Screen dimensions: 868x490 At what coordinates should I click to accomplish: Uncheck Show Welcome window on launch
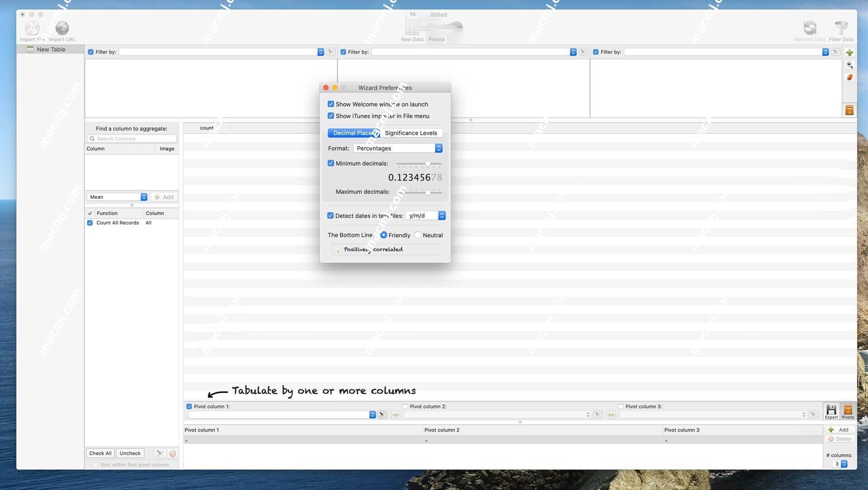tap(330, 104)
